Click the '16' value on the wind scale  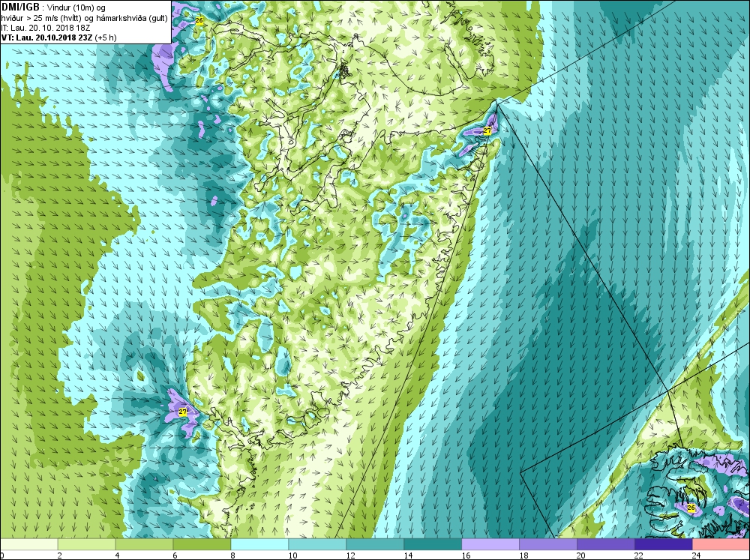pos(466,556)
